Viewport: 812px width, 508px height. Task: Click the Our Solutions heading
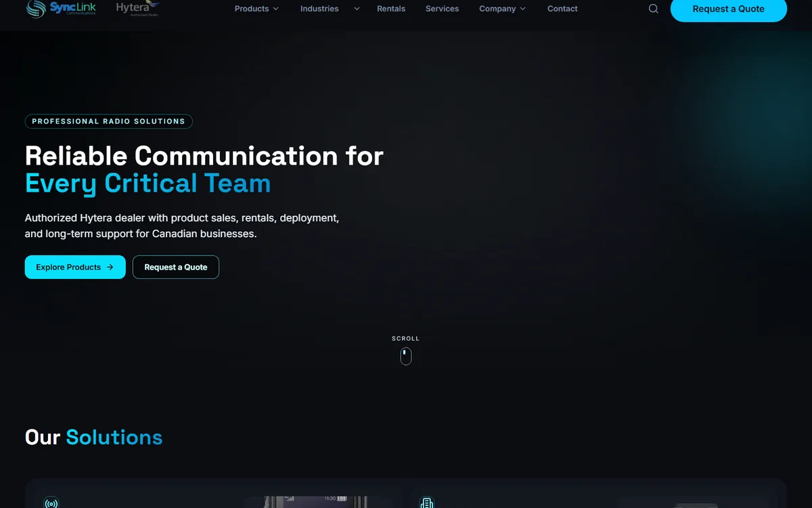pos(93,437)
